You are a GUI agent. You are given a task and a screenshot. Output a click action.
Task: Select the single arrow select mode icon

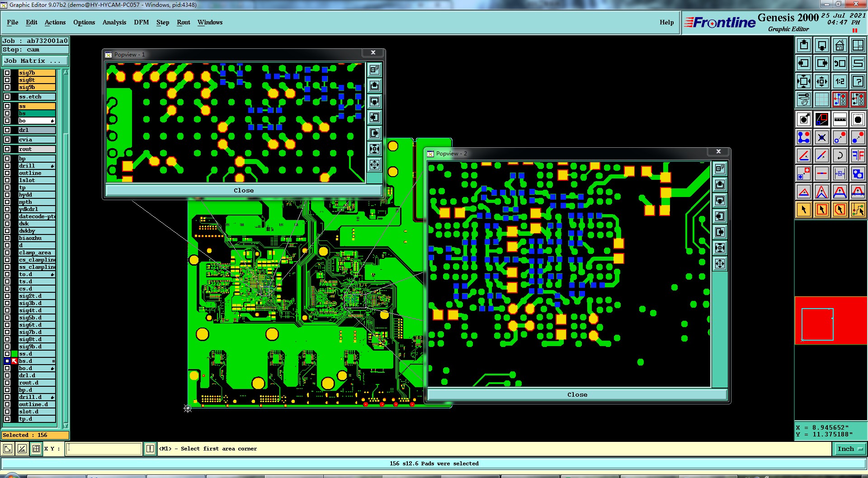click(804, 210)
